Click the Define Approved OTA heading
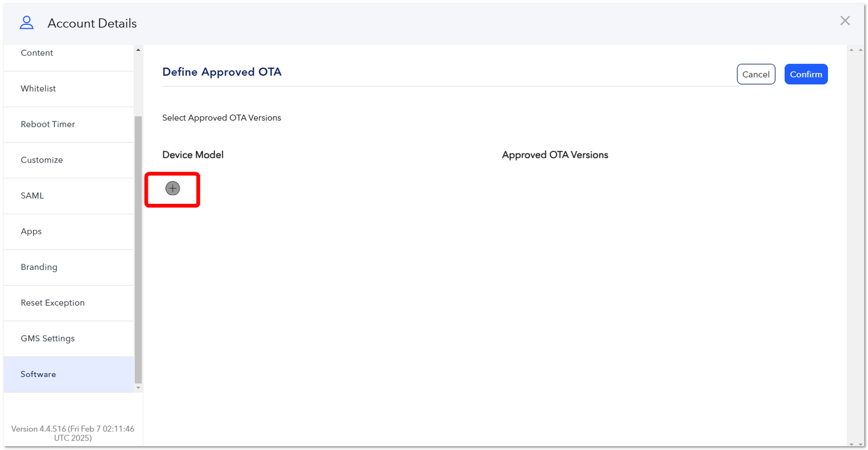Screen dimensions: 868x450 click(222, 72)
